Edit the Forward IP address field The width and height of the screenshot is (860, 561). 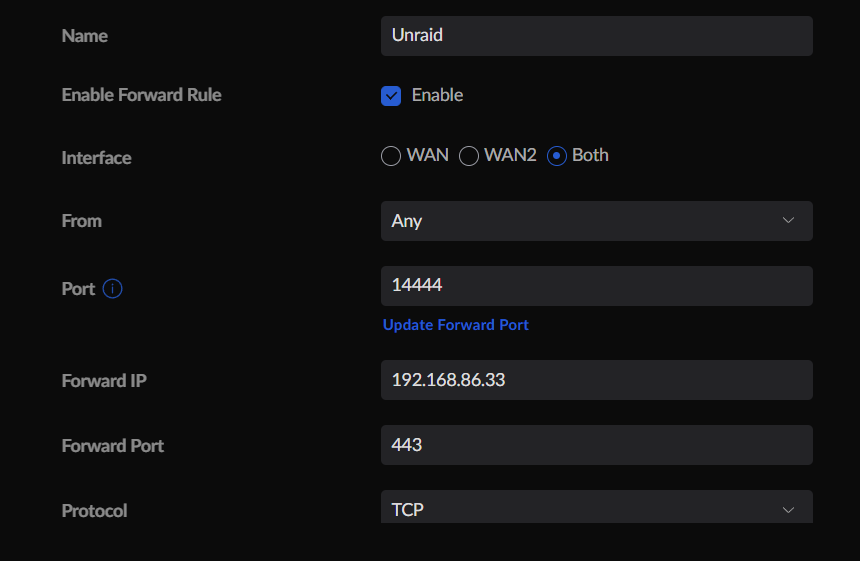[x=597, y=380]
